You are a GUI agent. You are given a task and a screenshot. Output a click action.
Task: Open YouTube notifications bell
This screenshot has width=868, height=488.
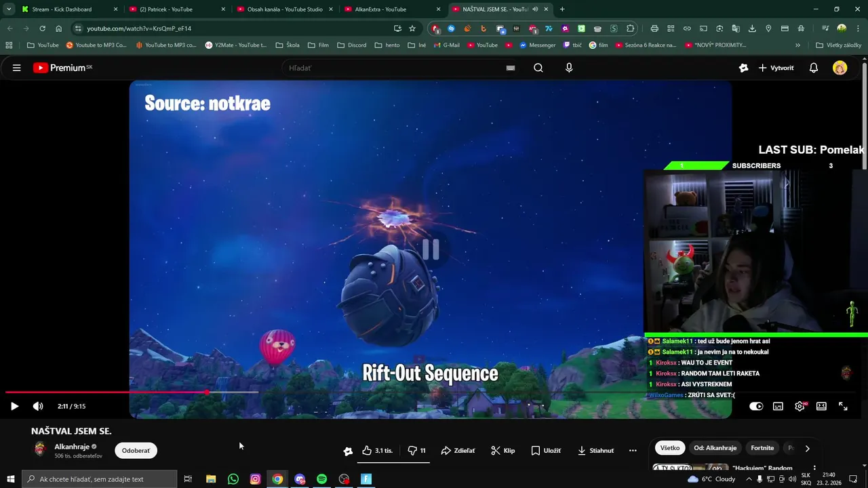click(x=814, y=68)
